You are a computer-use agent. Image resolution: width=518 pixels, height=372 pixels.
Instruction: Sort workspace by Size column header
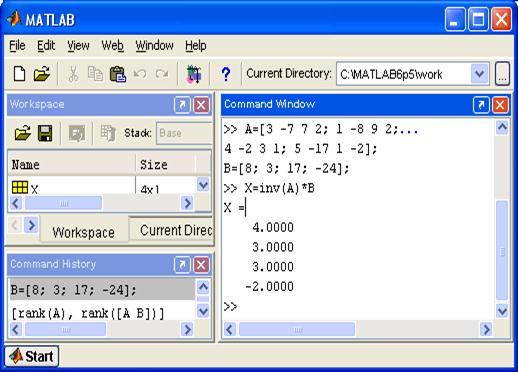point(165,165)
